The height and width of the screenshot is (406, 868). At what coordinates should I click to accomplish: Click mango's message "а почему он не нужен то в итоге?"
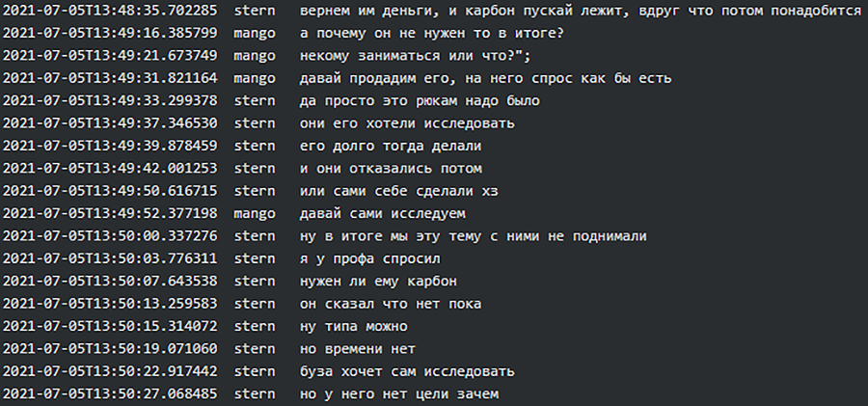(432, 33)
